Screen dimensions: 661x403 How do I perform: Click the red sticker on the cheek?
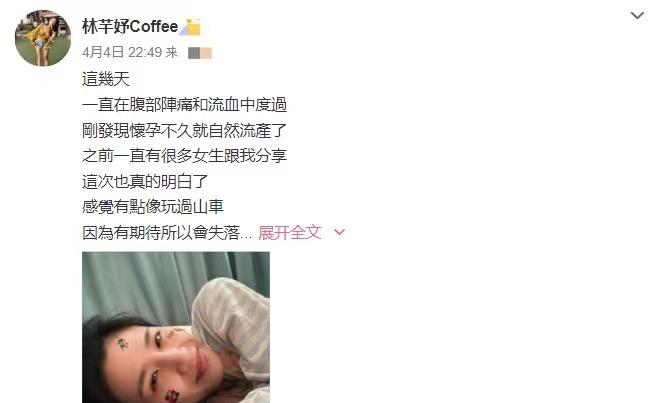tap(171, 396)
